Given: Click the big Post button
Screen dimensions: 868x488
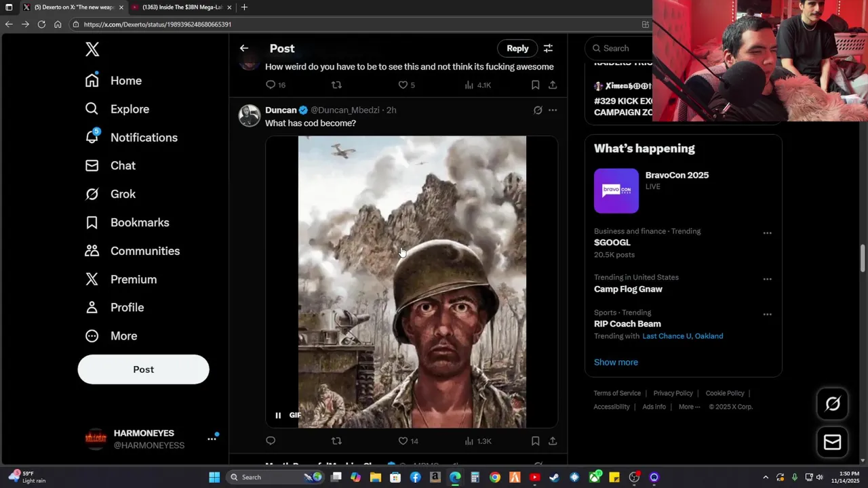Looking at the screenshot, I should click(x=143, y=369).
